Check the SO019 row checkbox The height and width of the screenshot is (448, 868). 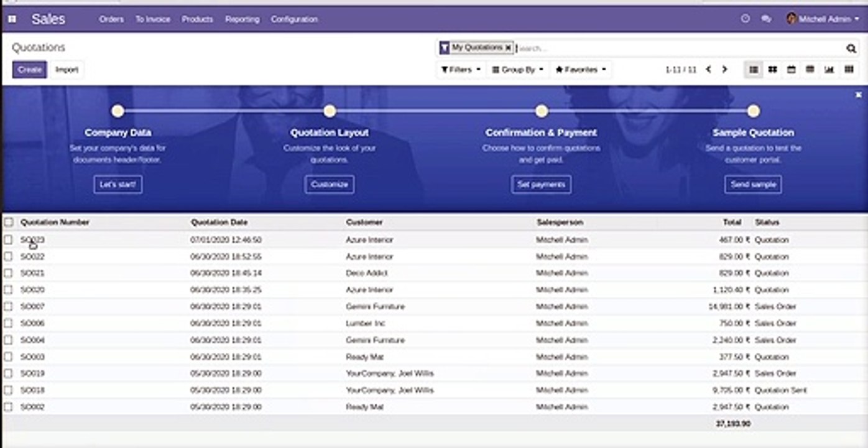tap(9, 373)
